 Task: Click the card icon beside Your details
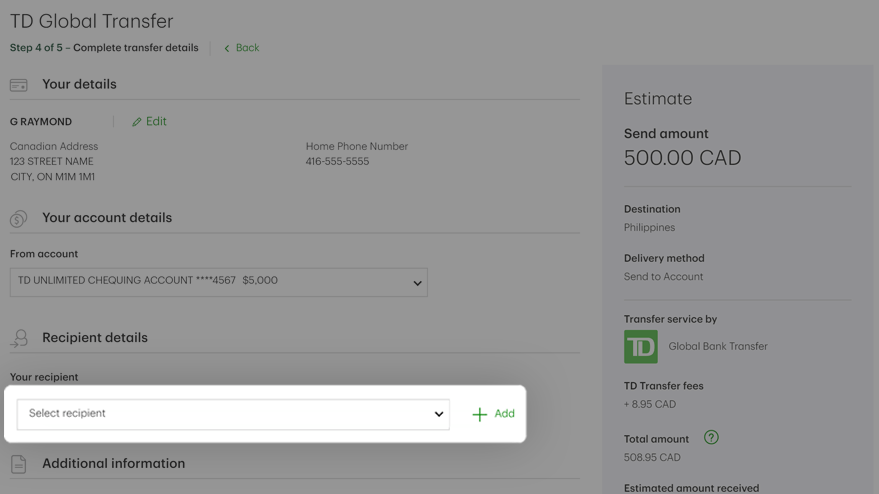point(18,85)
